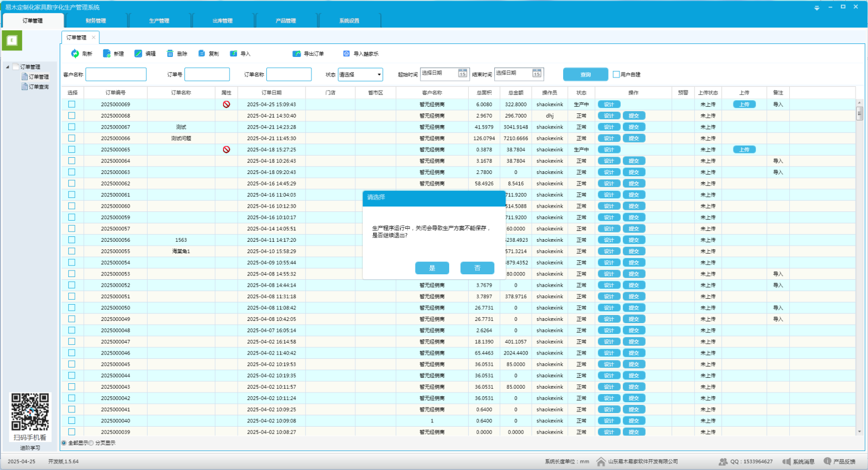
Task: Click the 删除 trash icon
Action: 170,54
